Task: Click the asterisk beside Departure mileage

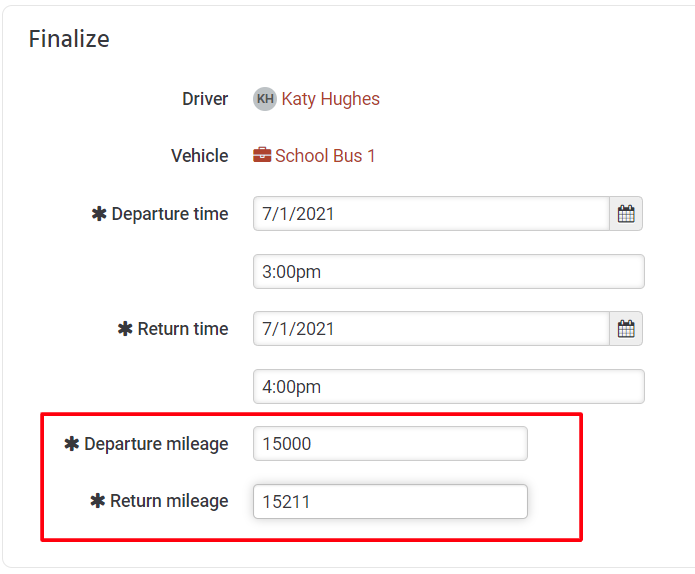Action: point(71,443)
